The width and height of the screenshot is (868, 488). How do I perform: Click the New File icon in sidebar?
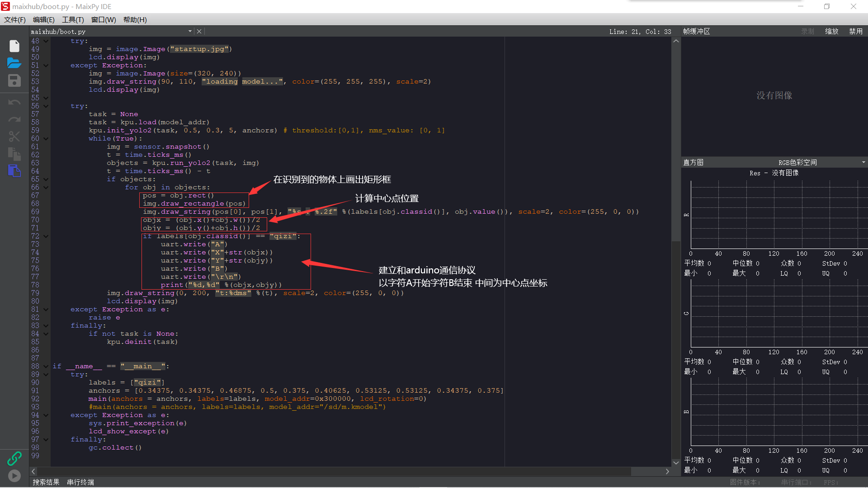click(x=14, y=46)
